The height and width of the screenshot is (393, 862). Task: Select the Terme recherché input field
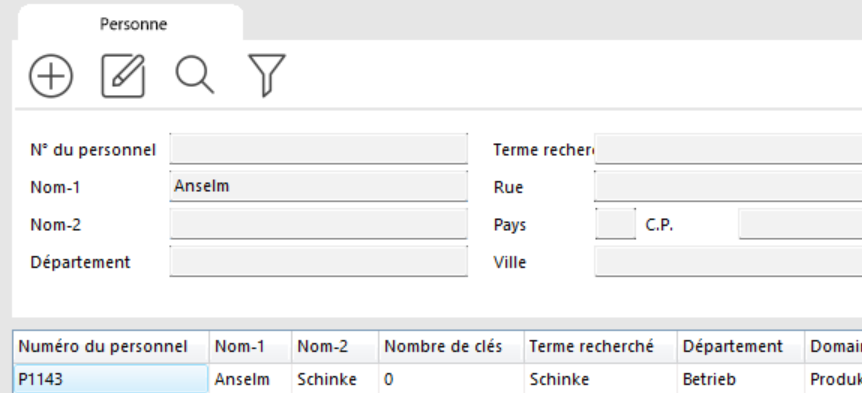[728, 148]
